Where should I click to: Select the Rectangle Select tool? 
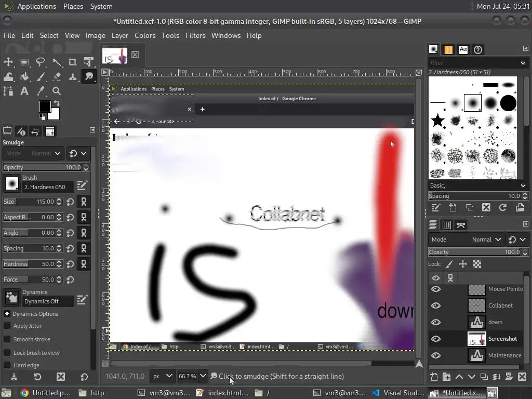[x=24, y=62]
